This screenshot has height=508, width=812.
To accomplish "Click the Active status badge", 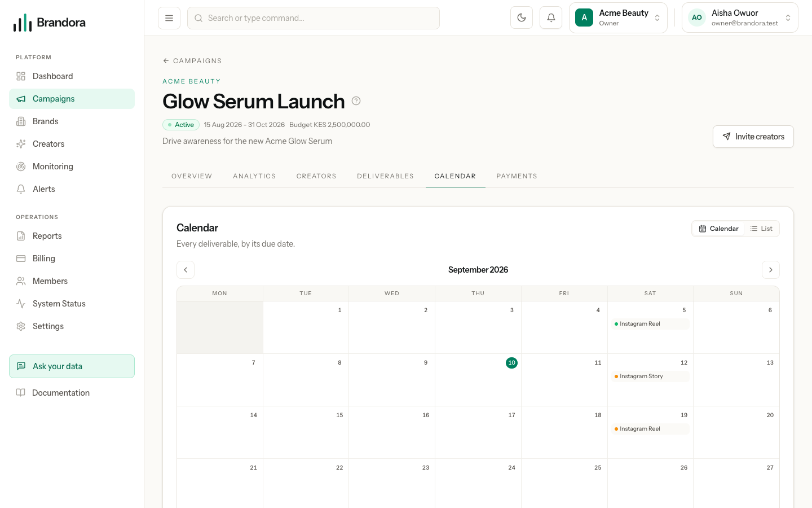I will pos(181,125).
